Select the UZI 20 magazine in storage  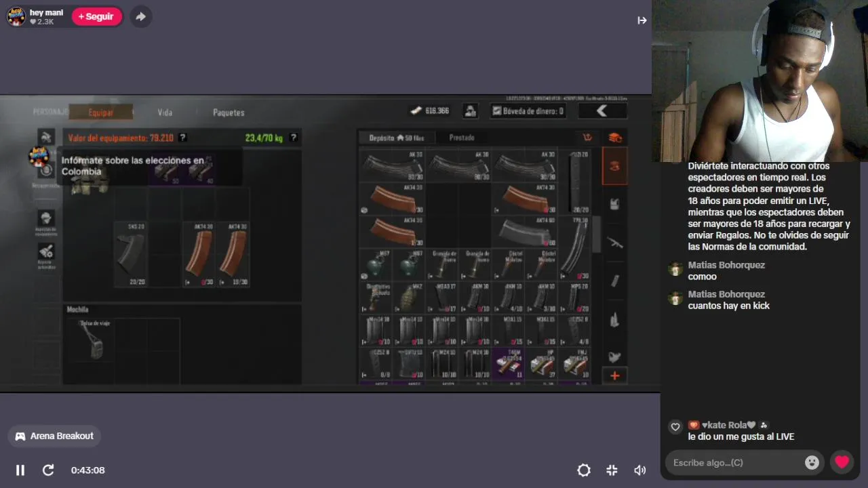click(576, 182)
